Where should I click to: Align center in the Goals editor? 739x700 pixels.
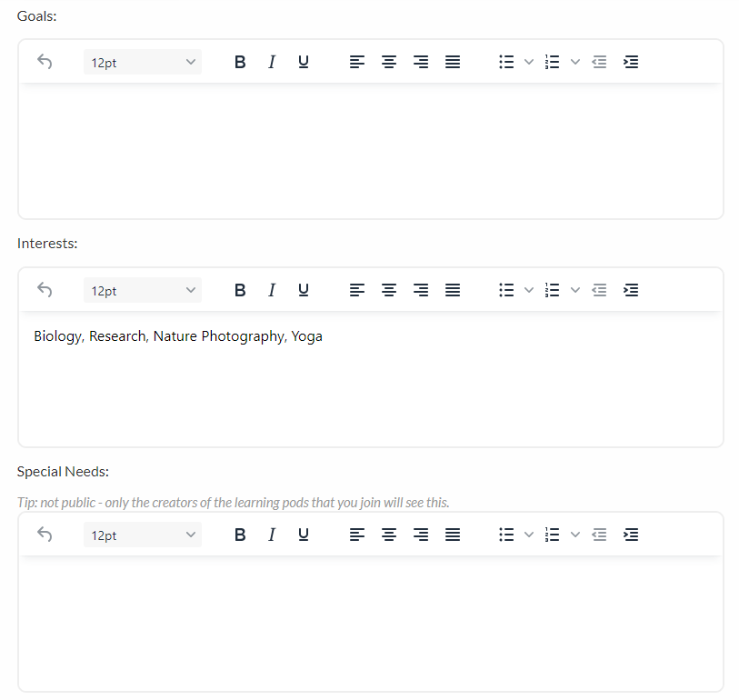(389, 62)
